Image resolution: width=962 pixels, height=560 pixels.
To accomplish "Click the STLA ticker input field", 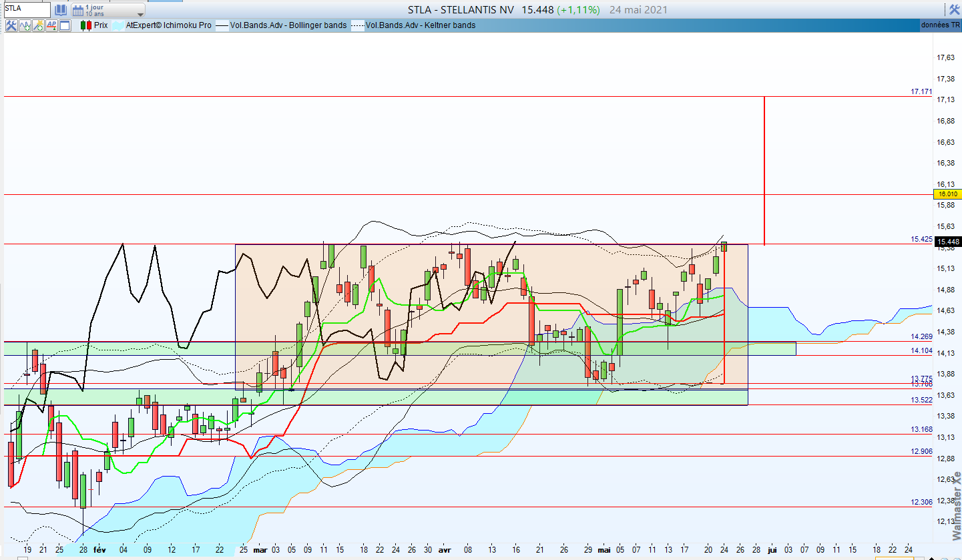I will point(26,9).
